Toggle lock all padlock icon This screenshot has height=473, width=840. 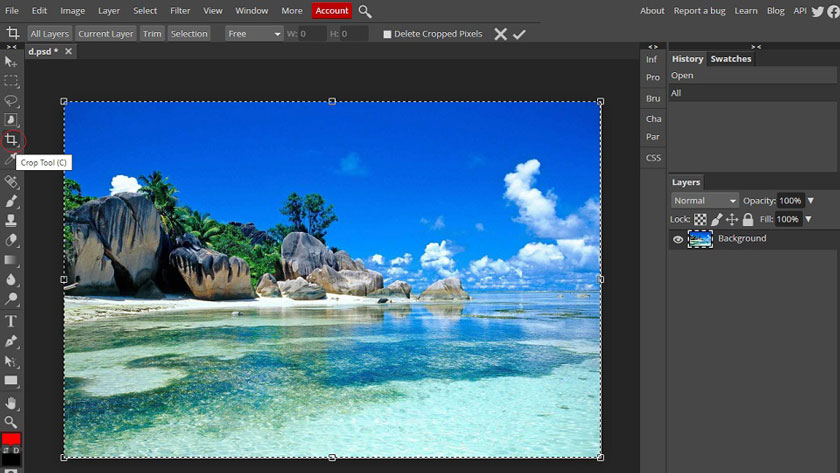[748, 219]
